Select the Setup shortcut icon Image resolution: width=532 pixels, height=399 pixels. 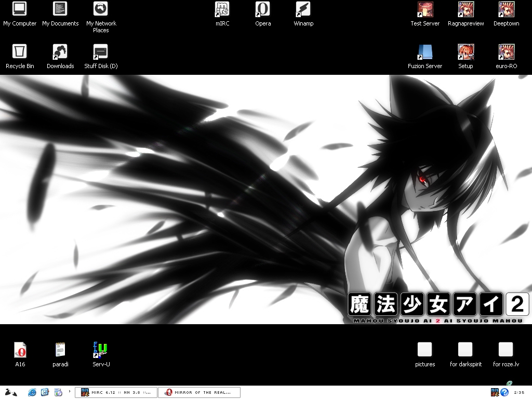465,51
